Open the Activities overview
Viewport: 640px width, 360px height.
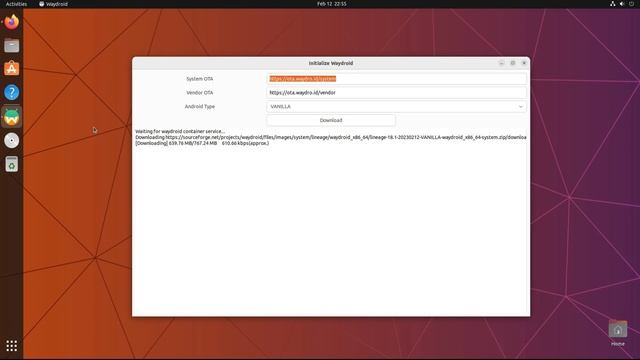click(16, 4)
